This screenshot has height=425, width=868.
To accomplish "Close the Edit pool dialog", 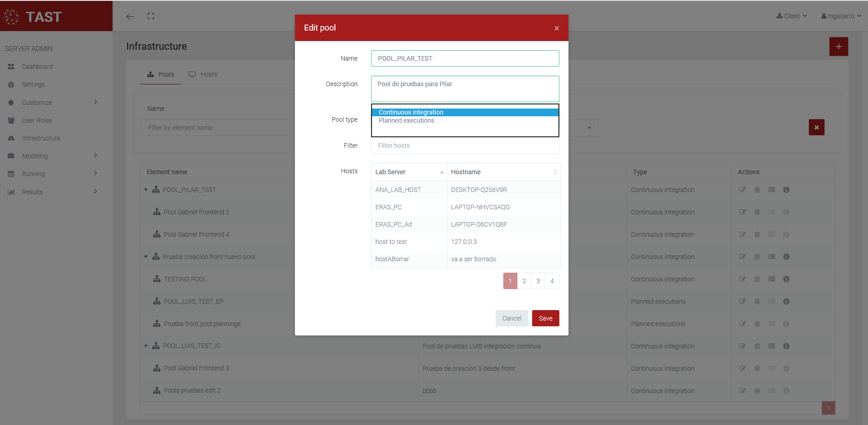I will coord(556,28).
